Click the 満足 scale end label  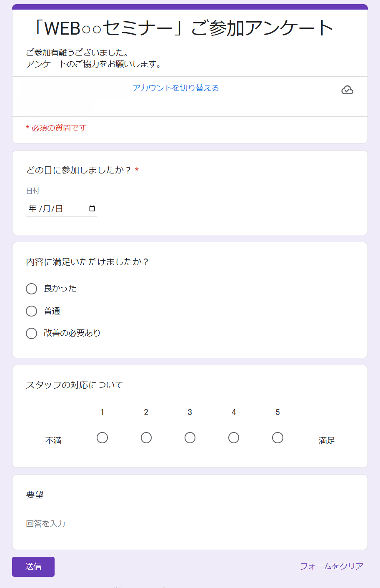tap(327, 441)
